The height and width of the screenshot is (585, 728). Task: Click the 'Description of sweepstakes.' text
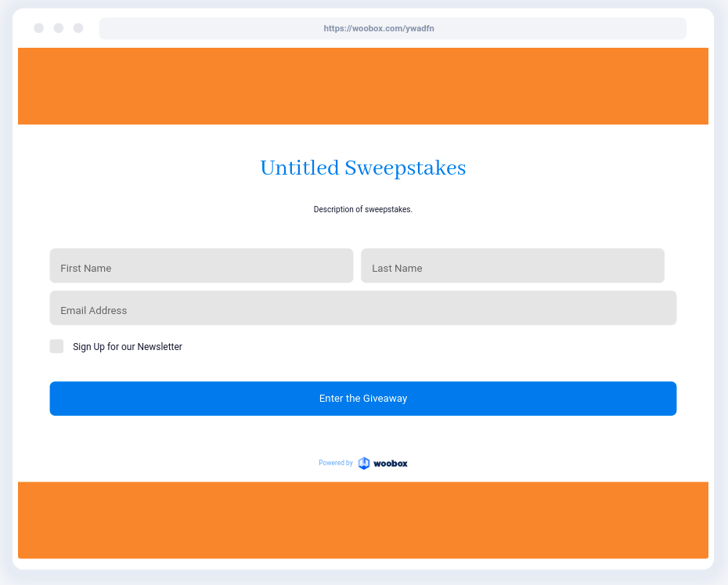point(362,209)
